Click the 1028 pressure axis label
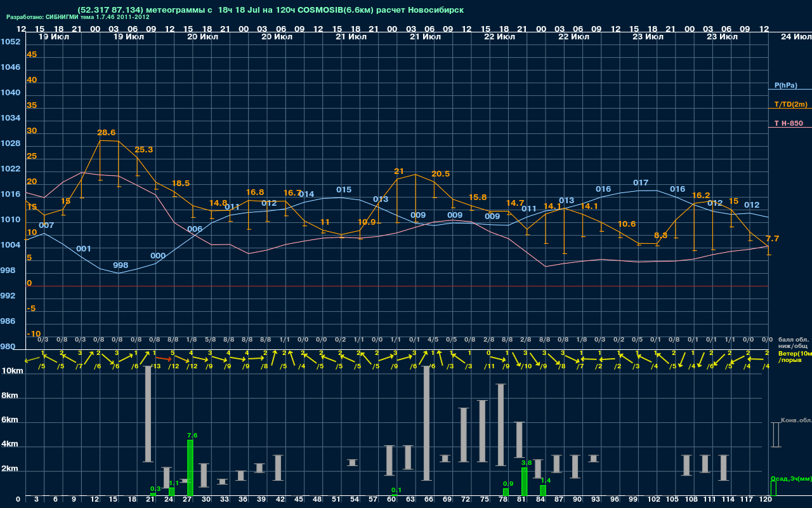 [10, 144]
